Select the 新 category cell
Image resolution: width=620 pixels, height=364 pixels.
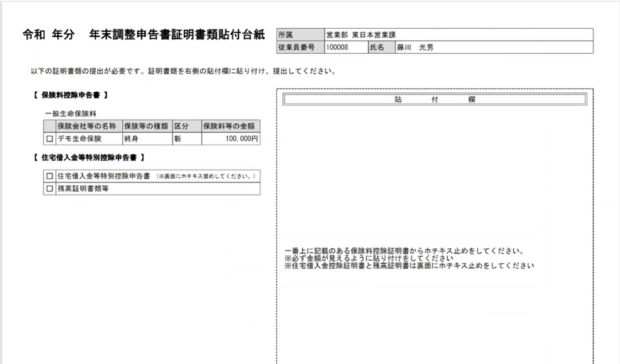pyautogui.click(x=186, y=139)
